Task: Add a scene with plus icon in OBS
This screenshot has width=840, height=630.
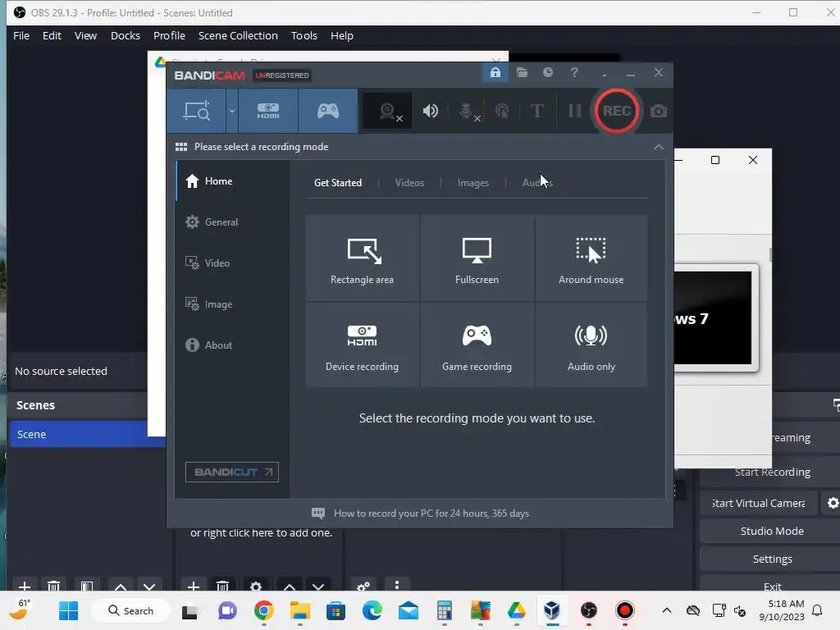Action: (x=24, y=587)
